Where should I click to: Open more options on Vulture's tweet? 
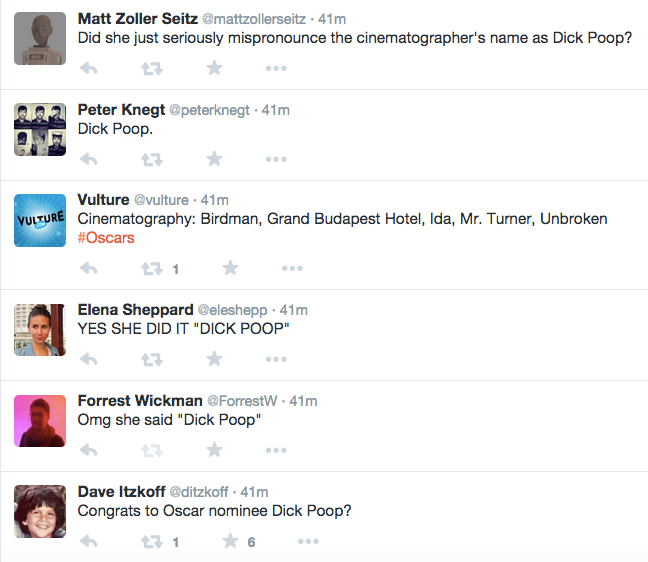coord(292,268)
